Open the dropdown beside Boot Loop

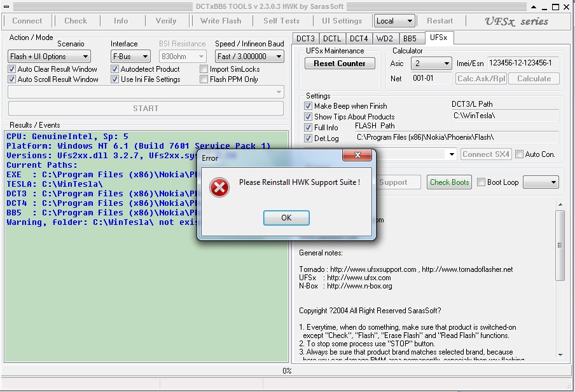pos(541,182)
